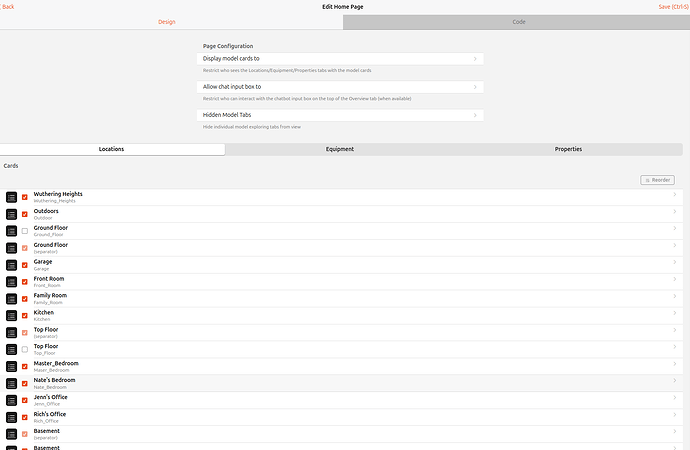Click the handle icon for Kitchen row

(11, 315)
